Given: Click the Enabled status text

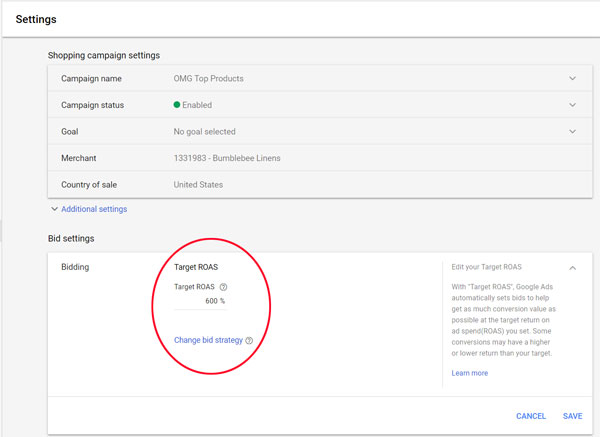Looking at the screenshot, I should [x=197, y=105].
